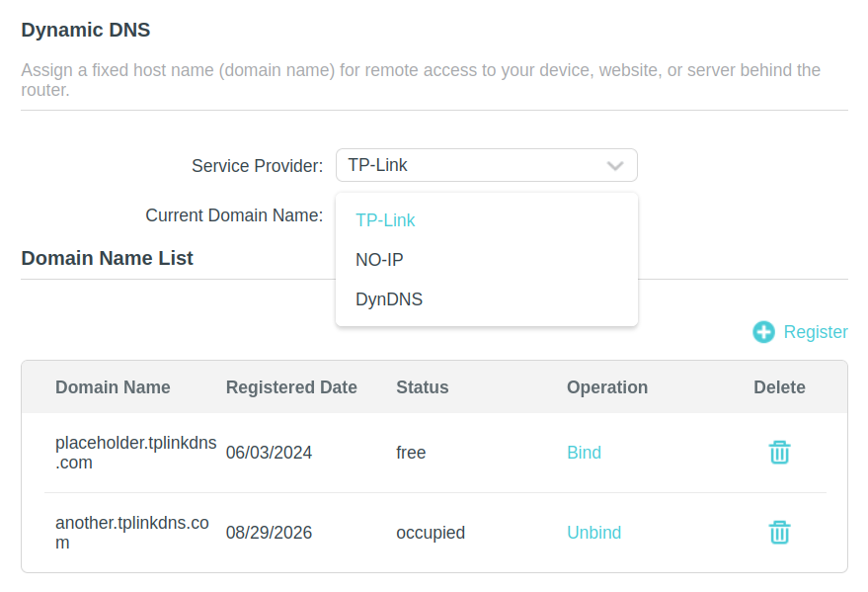Screen dimensions: 868x592
Task: Delete placeholder.tplinkdns.com using its trash icon
Action: click(x=779, y=453)
